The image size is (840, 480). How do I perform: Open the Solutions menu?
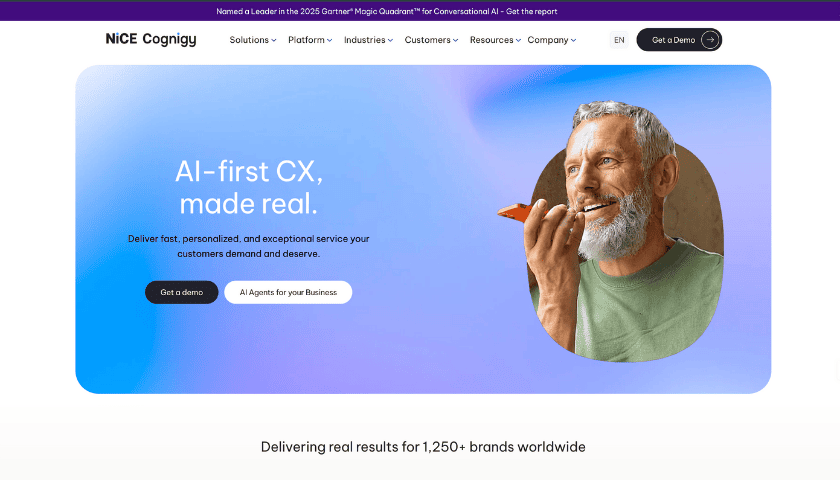coord(249,40)
